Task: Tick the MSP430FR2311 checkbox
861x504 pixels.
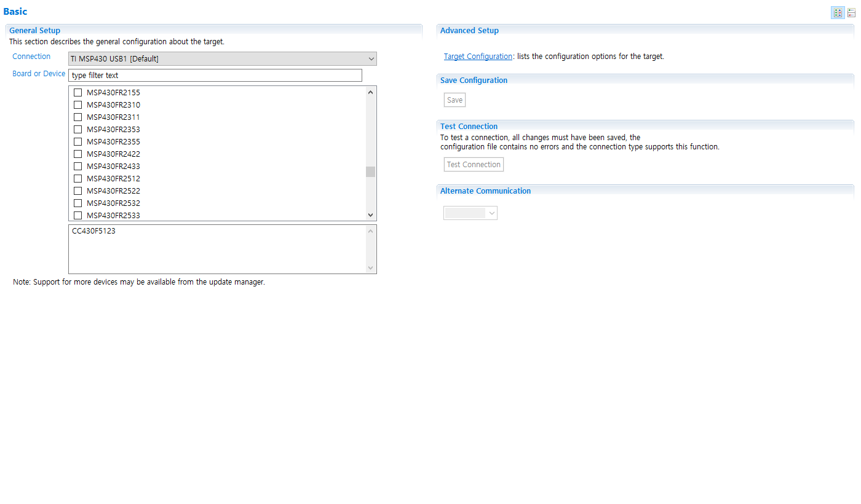Action: pos(78,117)
